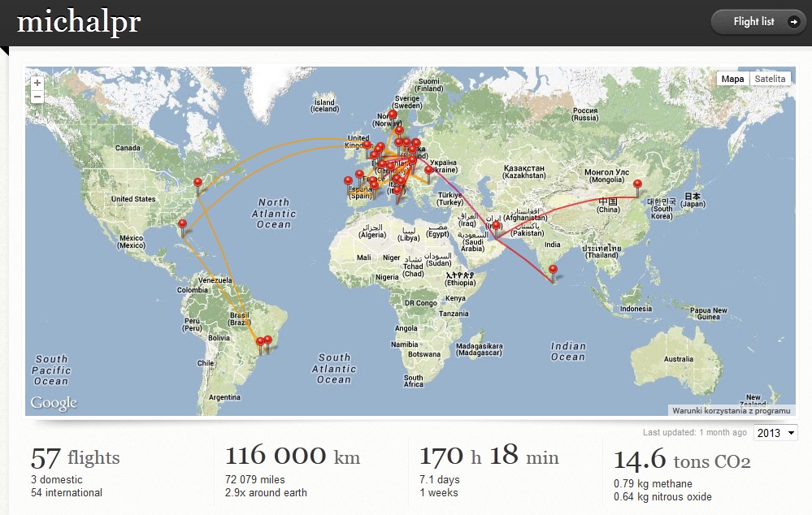This screenshot has width=812, height=515.
Task: Click the '54 international' text
Action: click(x=67, y=493)
